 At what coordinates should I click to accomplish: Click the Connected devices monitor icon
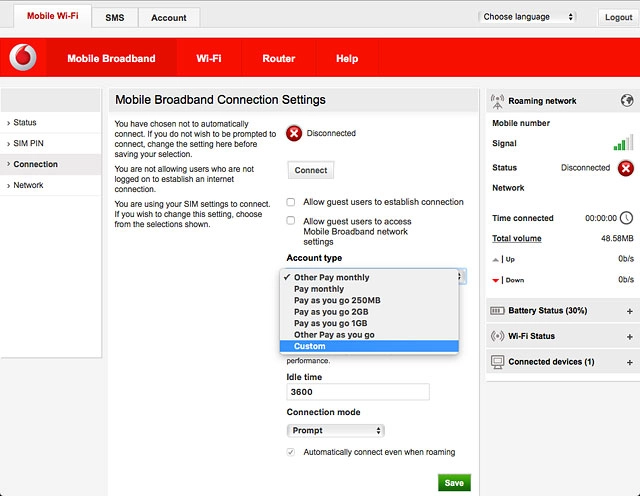click(498, 361)
